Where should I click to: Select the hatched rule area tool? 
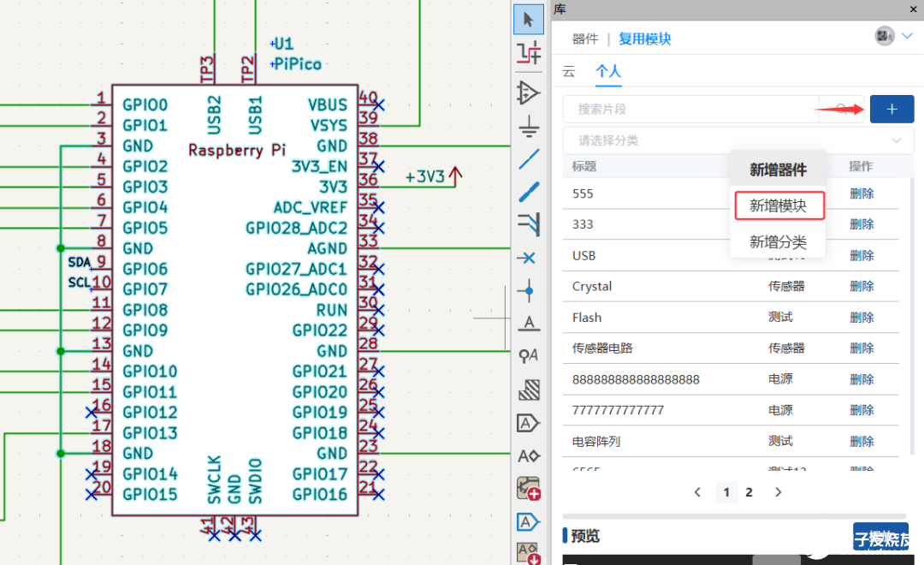pos(529,390)
